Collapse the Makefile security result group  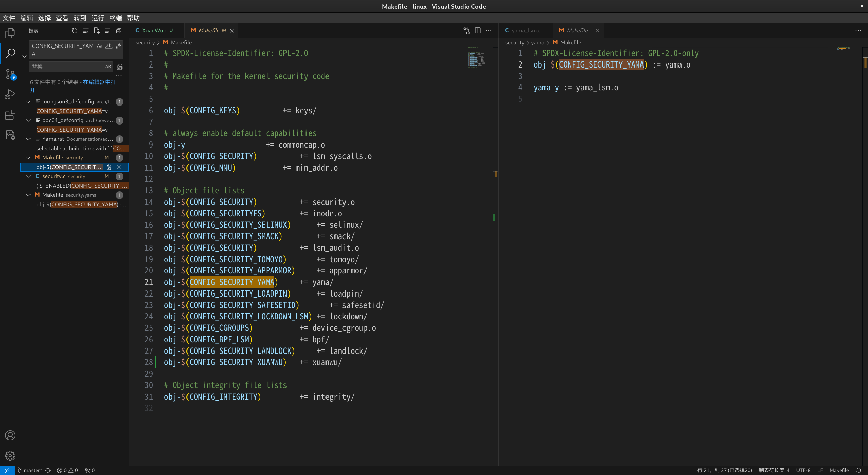28,158
